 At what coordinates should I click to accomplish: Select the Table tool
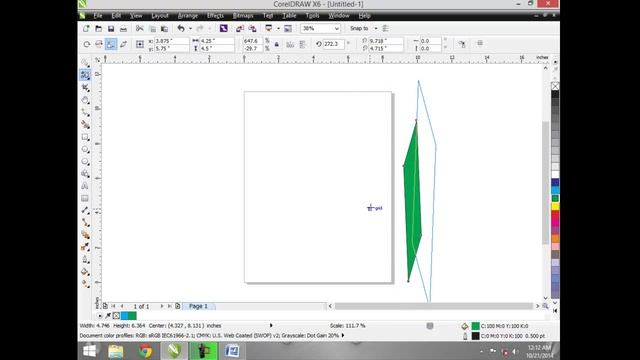[x=85, y=198]
